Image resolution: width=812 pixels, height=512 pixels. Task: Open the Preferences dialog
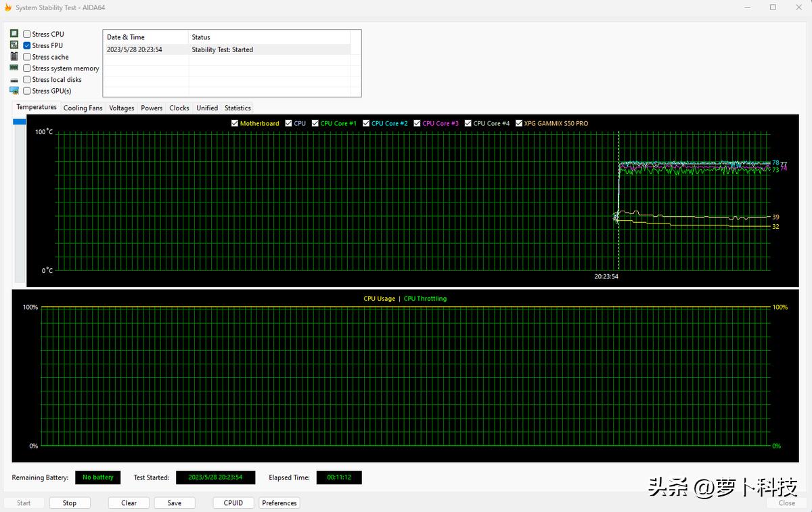tap(279, 503)
